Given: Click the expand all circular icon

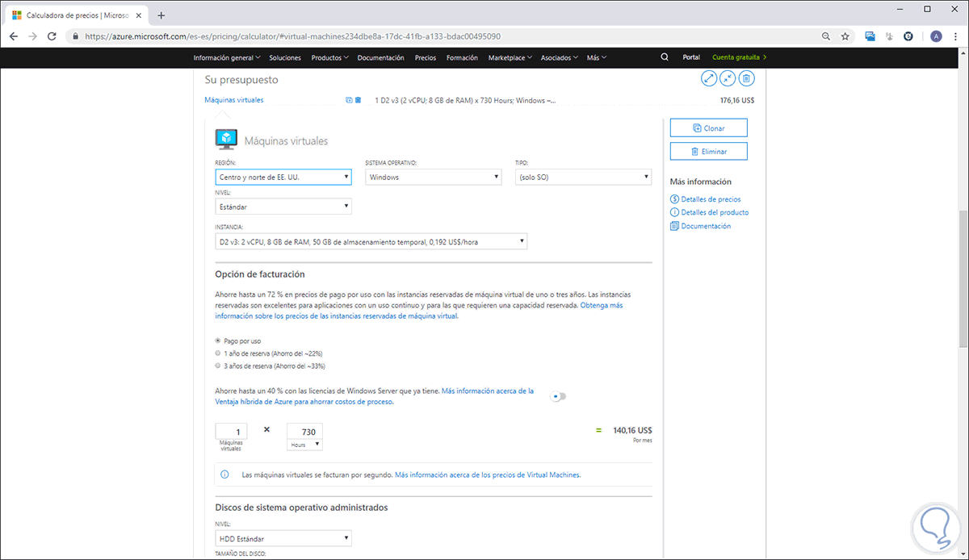Looking at the screenshot, I should (709, 79).
